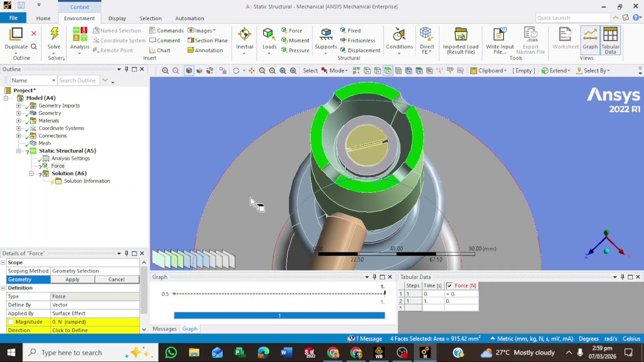Open Supports options

(x=326, y=39)
